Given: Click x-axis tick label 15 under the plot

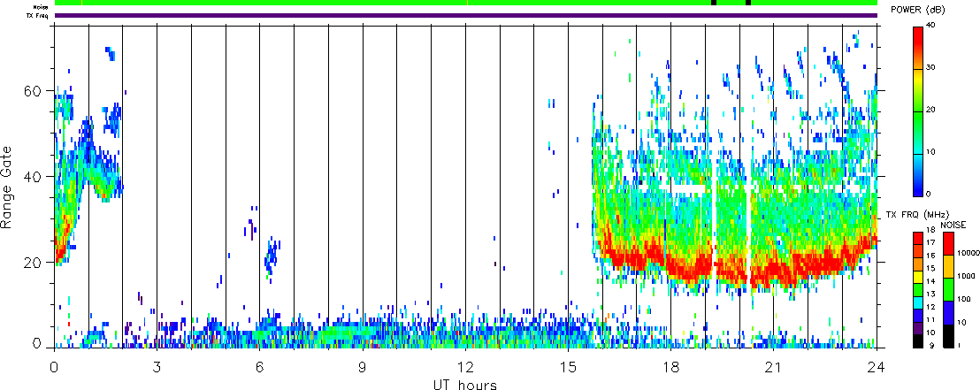Looking at the screenshot, I should tap(568, 367).
